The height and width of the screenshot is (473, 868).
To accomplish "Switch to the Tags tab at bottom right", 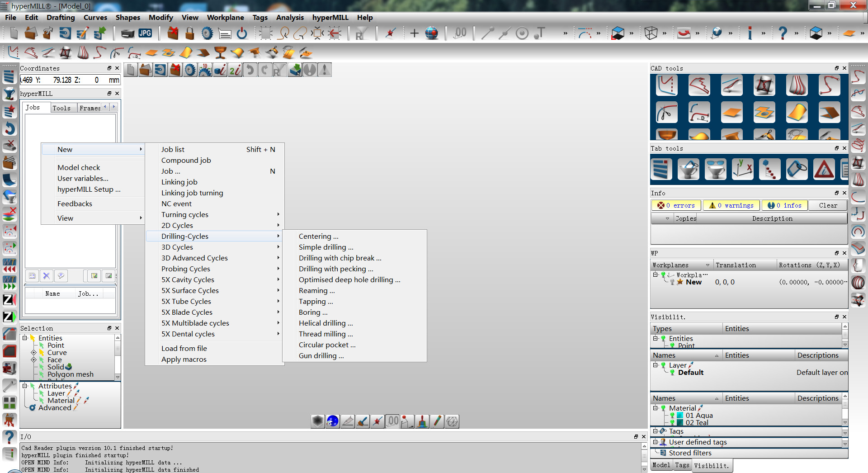I will [682, 465].
